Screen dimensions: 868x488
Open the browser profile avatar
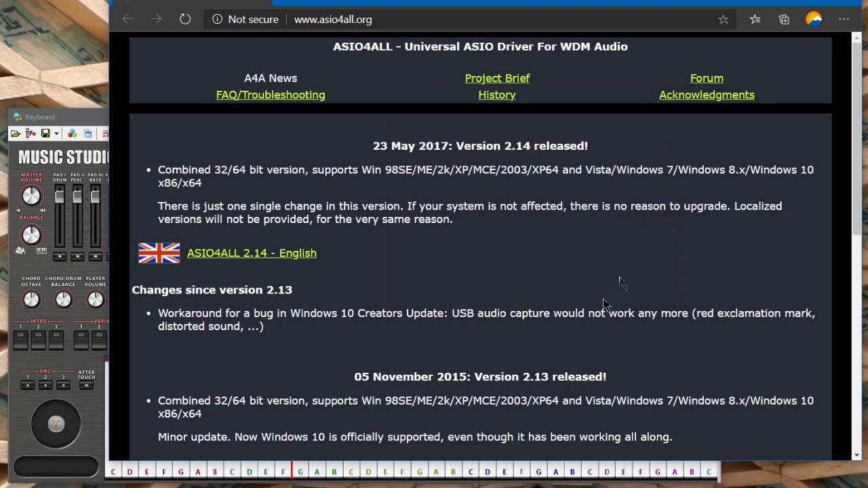[x=814, y=20]
